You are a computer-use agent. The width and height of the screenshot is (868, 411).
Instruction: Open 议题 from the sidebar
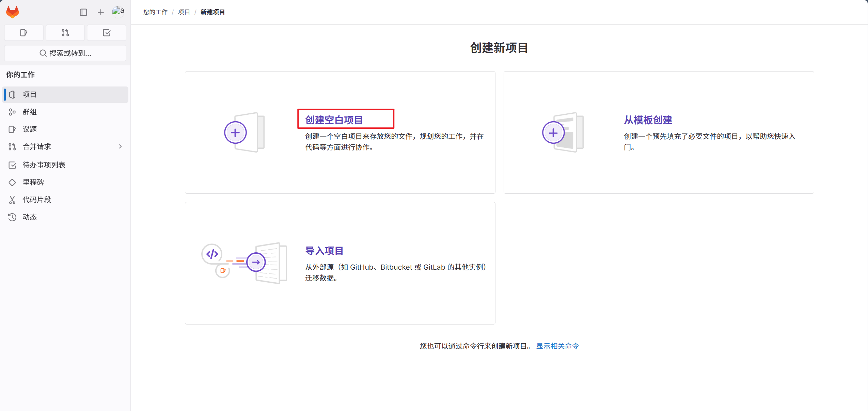[x=30, y=129]
